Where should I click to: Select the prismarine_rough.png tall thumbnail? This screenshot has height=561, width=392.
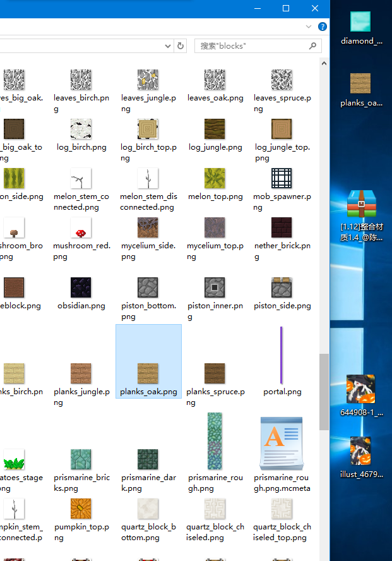(x=215, y=441)
